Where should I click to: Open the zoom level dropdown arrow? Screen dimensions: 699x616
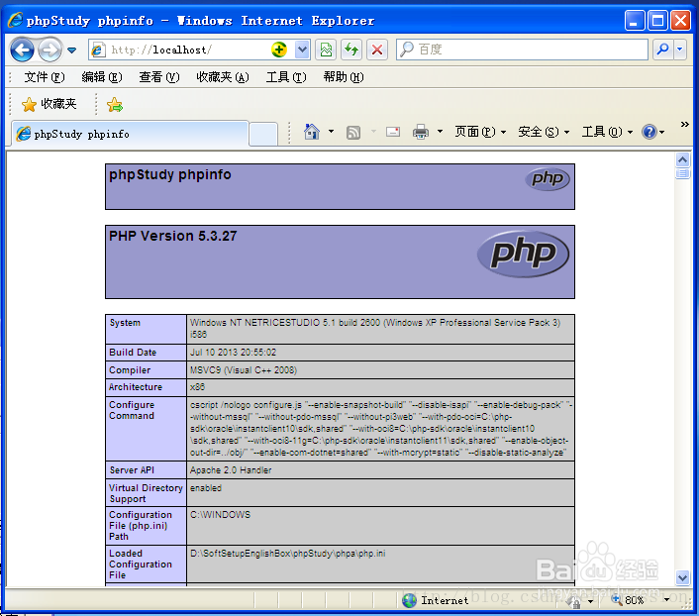click(667, 600)
